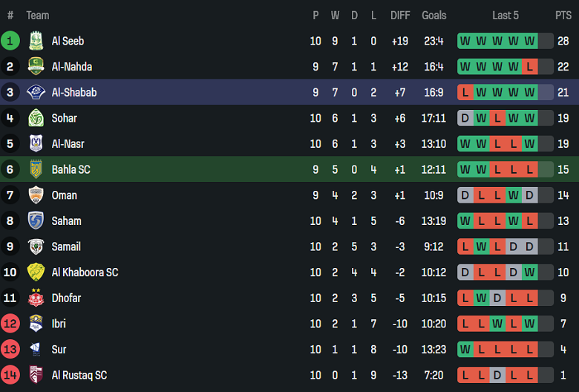Click the Dhofar club crest

click(36, 298)
